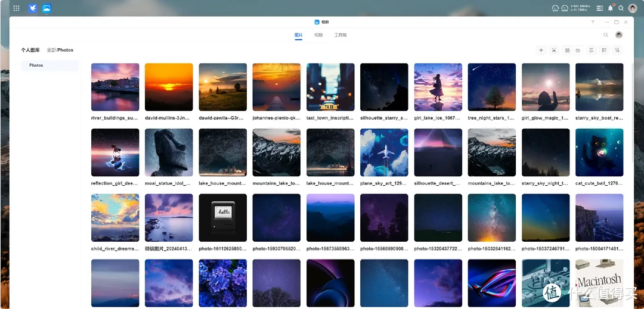
Task: Open the face recognition scan icon
Action: [554, 51]
